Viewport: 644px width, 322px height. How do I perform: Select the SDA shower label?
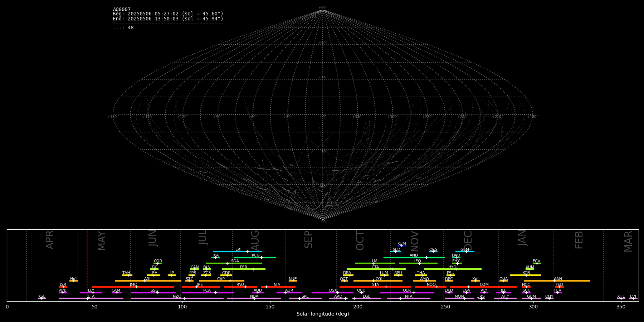235,261
